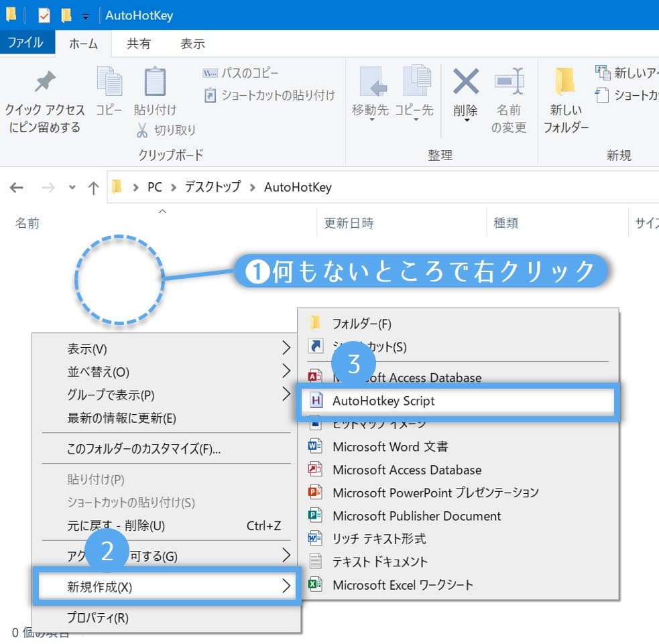Image resolution: width=659 pixels, height=644 pixels.
Task: Expand chevron between PC and デスクトップ
Action: point(174,188)
